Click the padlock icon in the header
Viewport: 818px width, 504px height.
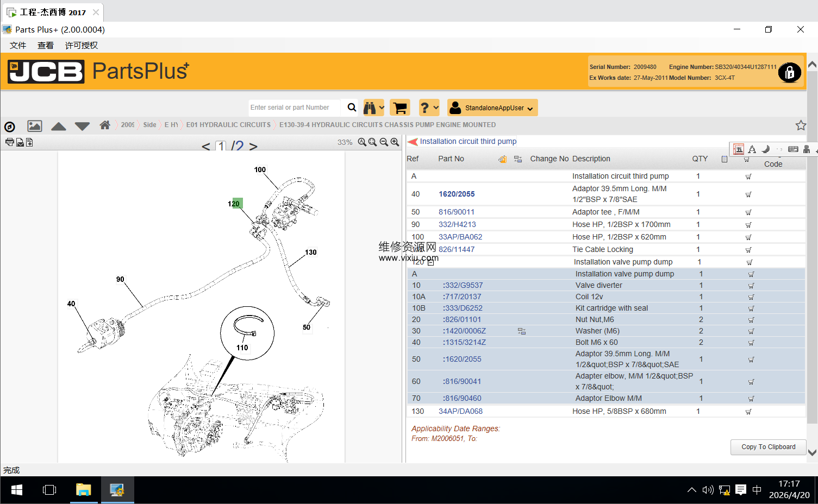pos(789,72)
